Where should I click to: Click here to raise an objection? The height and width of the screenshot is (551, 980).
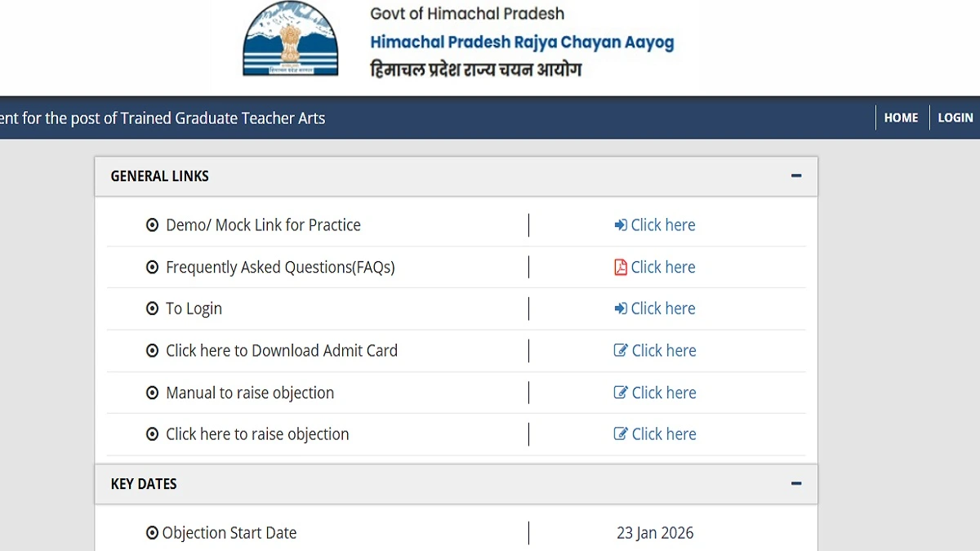tap(663, 433)
